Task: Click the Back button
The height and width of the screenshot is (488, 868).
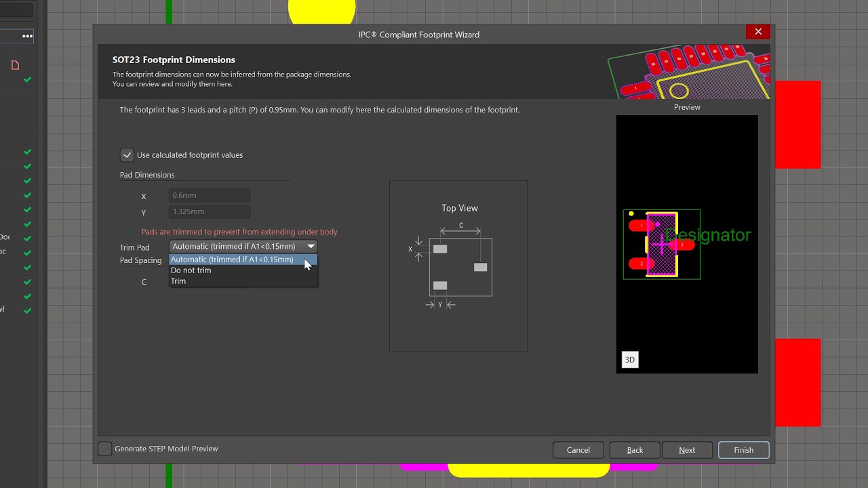Action: pos(635,450)
